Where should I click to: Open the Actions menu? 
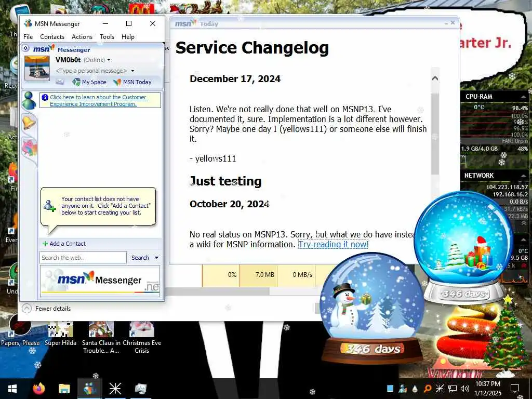82,37
